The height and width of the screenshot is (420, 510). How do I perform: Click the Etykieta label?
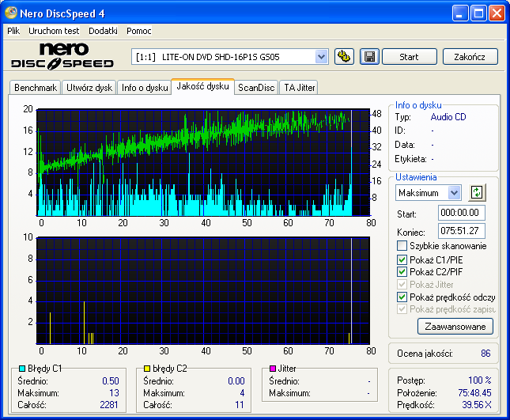pos(410,159)
